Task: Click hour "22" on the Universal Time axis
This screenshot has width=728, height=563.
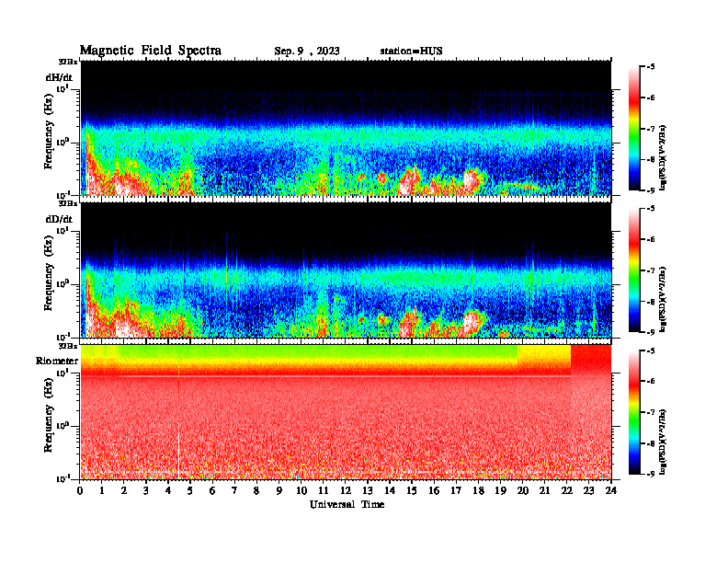Action: point(566,491)
